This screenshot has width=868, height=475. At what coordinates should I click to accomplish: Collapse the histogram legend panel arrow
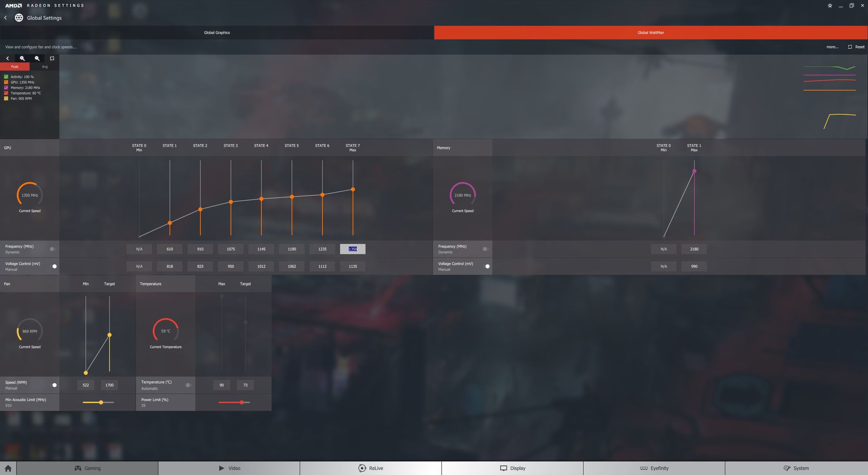7,58
